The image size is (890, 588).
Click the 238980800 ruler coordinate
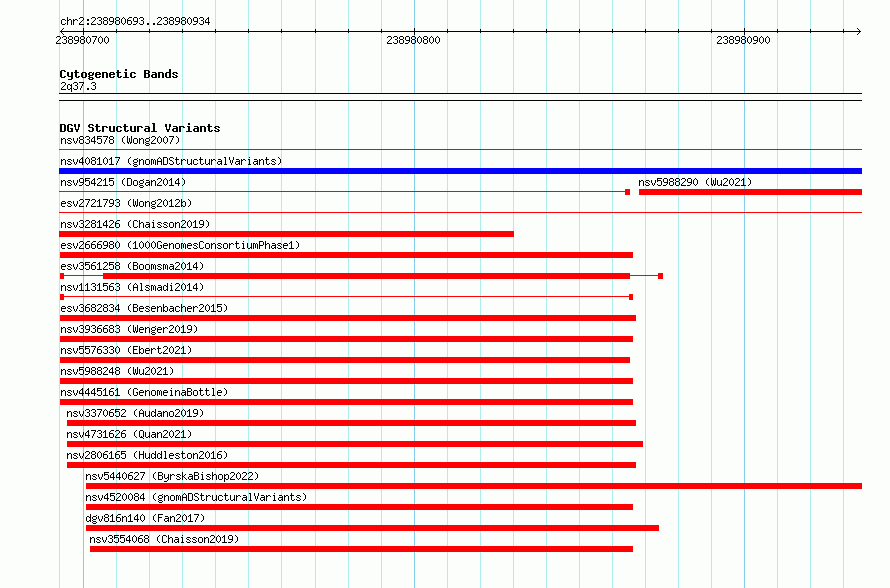(413, 40)
